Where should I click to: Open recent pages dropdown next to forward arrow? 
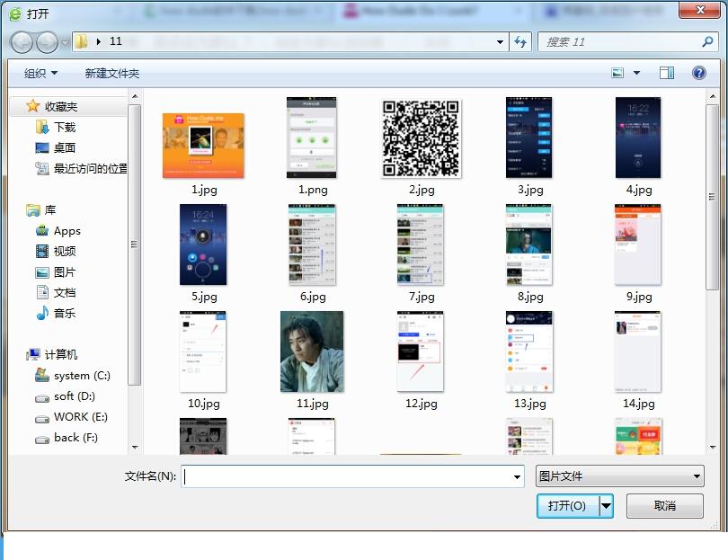tap(65, 43)
